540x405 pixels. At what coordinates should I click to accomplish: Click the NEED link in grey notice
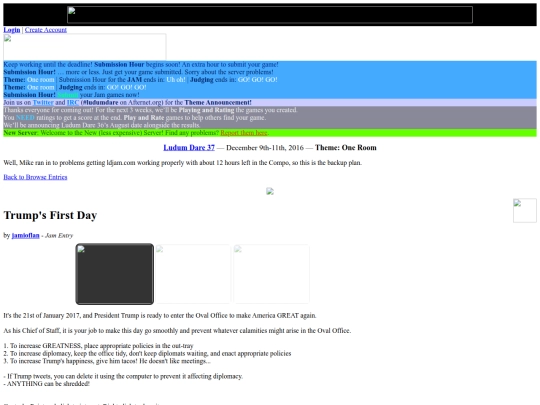tap(25, 118)
